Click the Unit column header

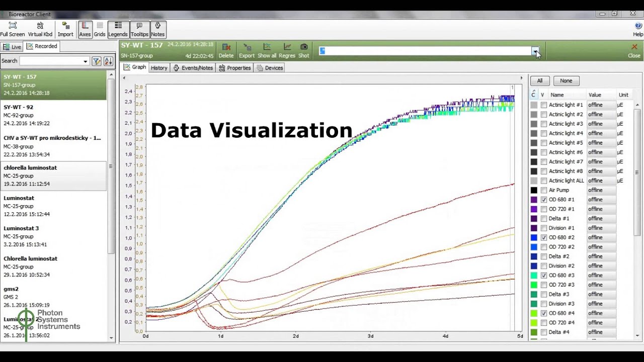coord(623,95)
